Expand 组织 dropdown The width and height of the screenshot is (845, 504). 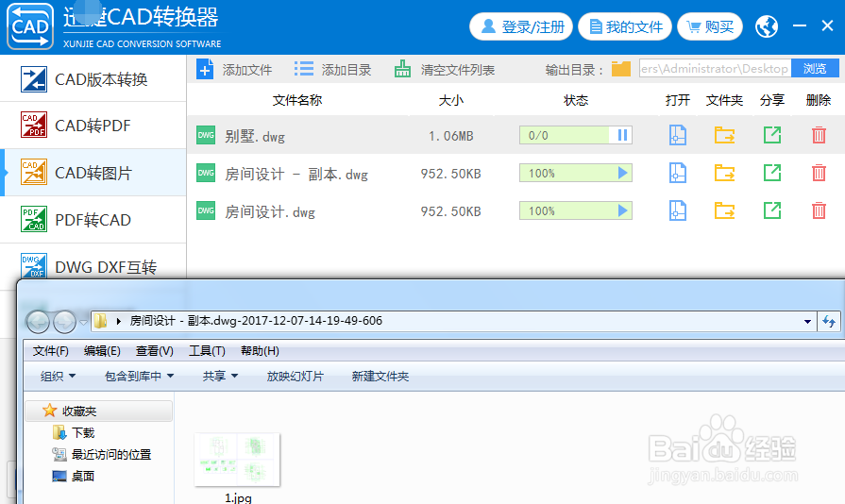pyautogui.click(x=59, y=377)
